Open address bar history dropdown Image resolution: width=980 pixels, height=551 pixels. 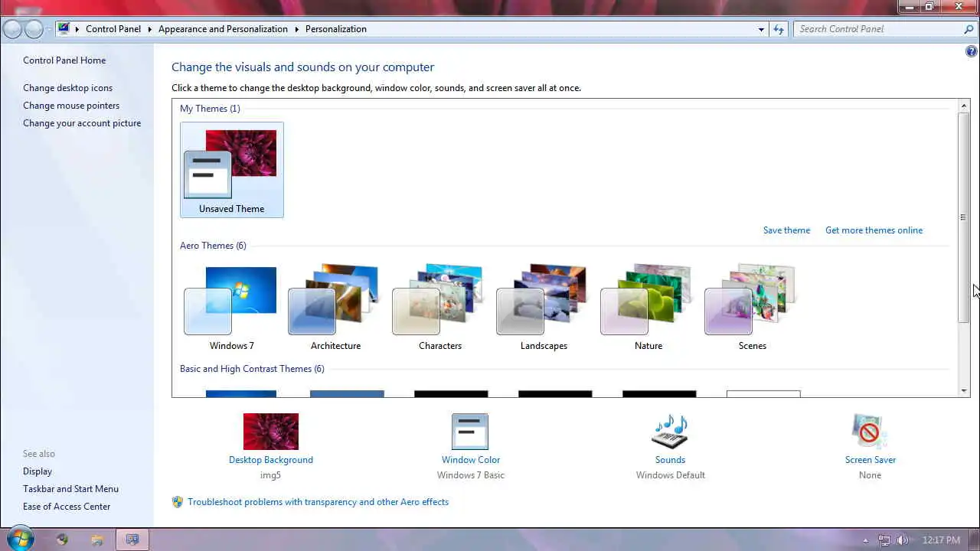click(761, 29)
